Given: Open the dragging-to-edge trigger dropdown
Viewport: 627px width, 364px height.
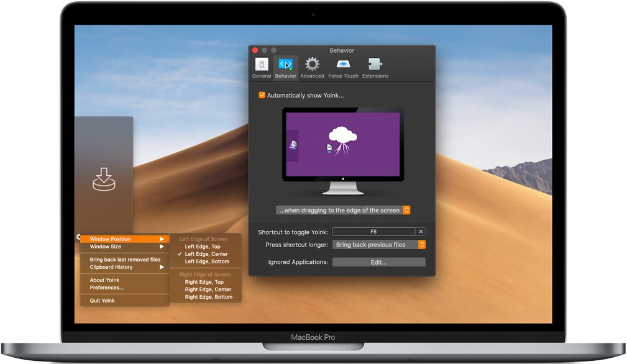Looking at the screenshot, I should point(343,210).
